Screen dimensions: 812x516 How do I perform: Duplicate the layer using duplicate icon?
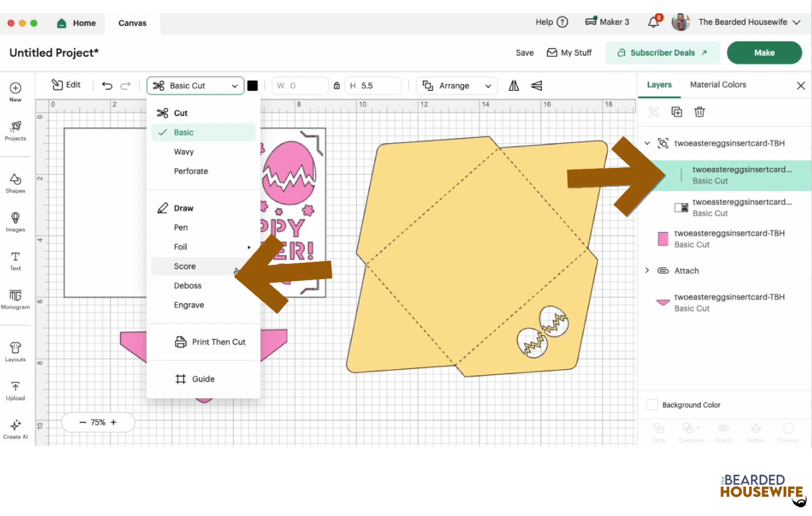tap(676, 112)
